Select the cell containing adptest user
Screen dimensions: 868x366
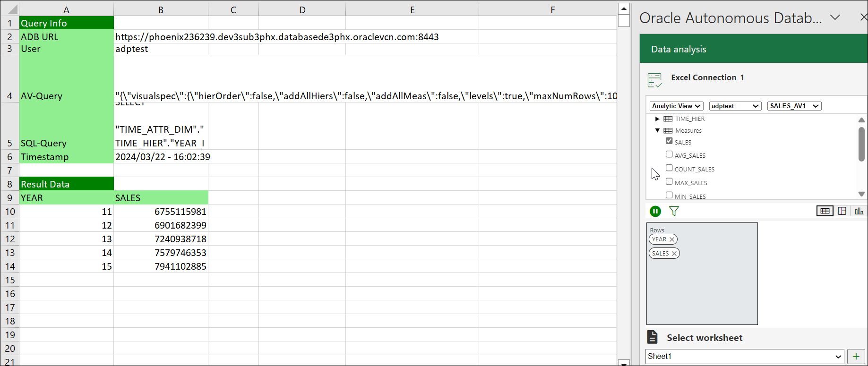(x=161, y=49)
